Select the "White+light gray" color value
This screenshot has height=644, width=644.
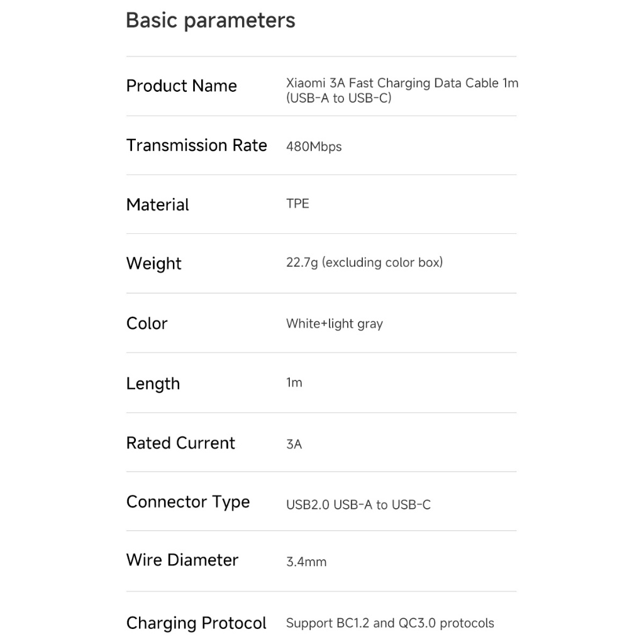pyautogui.click(x=334, y=324)
